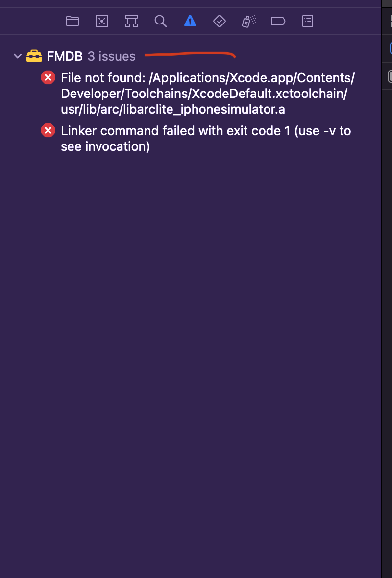Click red error badge beside File not found

[x=48, y=78]
